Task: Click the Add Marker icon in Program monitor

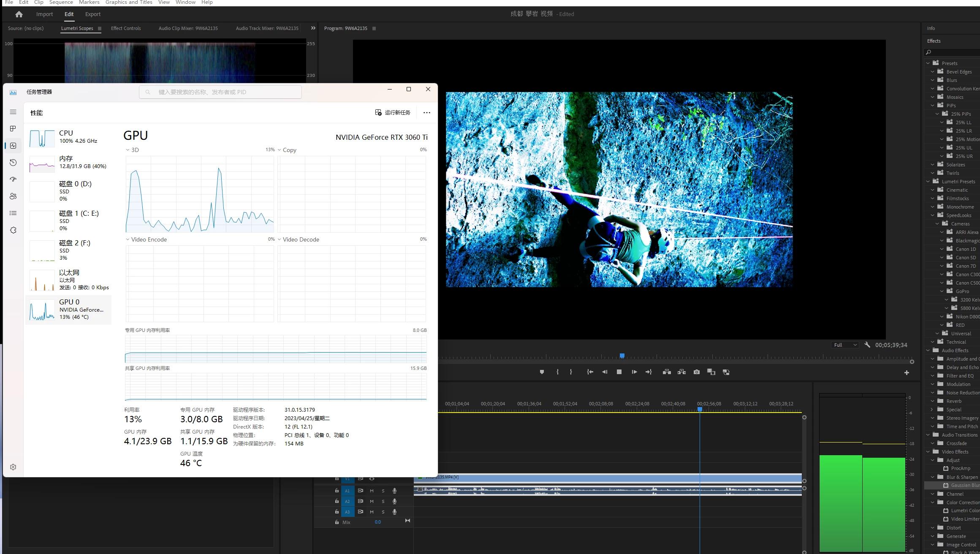Action: pos(542,372)
